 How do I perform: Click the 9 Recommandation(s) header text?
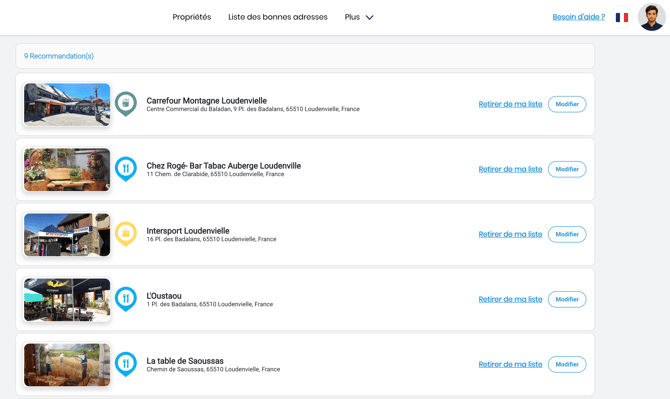(59, 56)
